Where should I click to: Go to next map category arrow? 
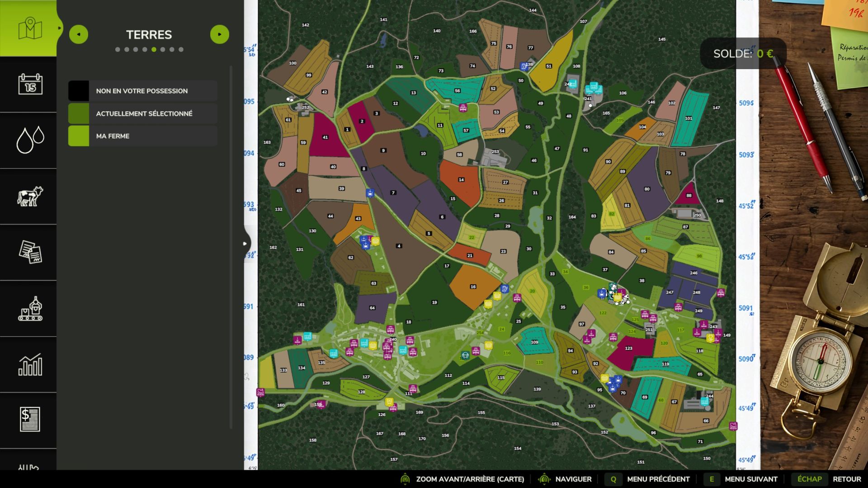pyautogui.click(x=220, y=34)
